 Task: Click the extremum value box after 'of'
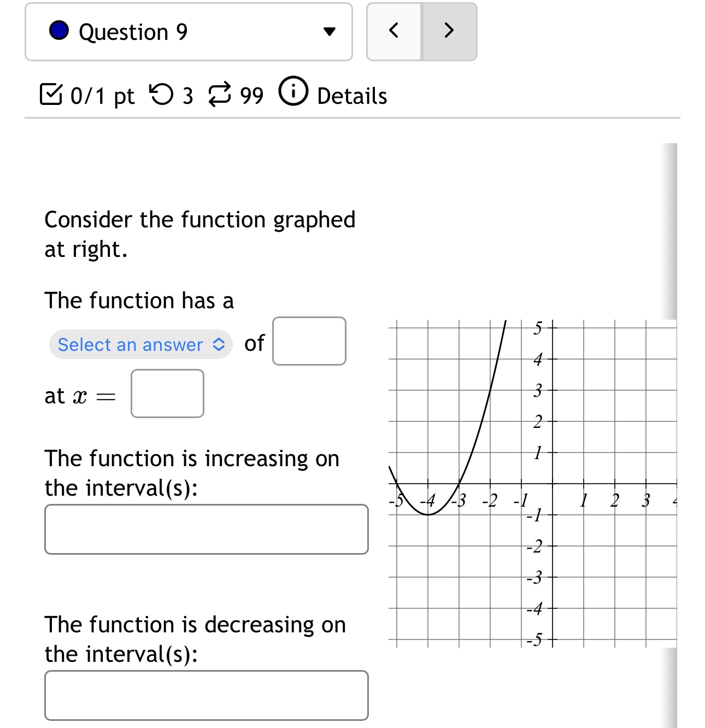[309, 341]
